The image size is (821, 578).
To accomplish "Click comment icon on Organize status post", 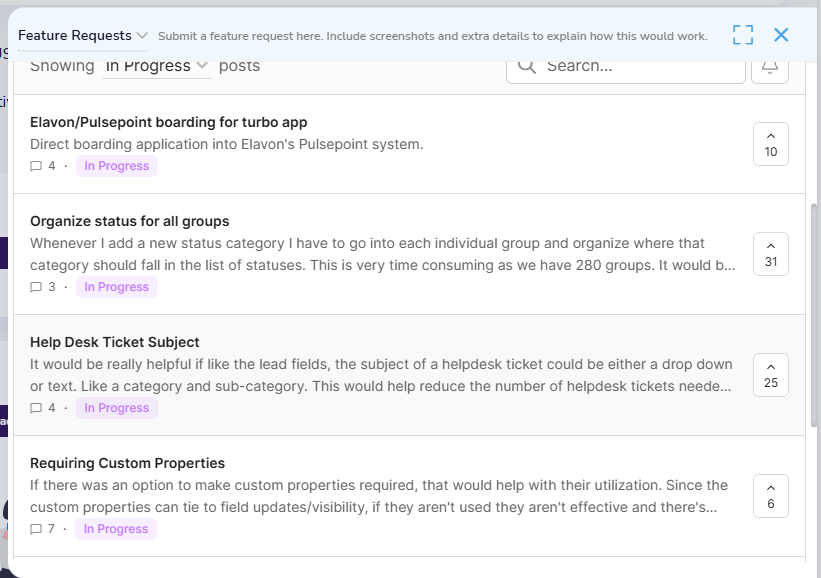I will pyautogui.click(x=37, y=288).
